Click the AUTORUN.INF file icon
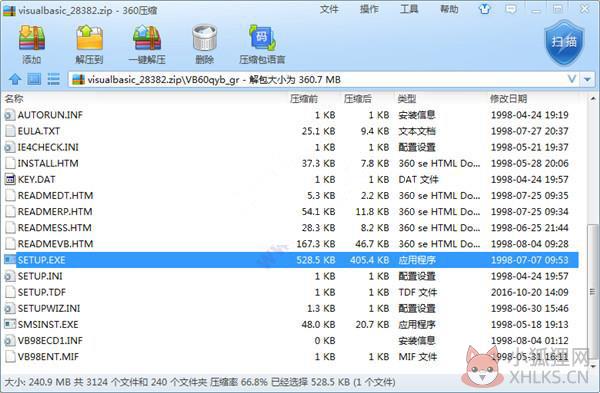Screen dimensions: 600x393 coord(10,115)
